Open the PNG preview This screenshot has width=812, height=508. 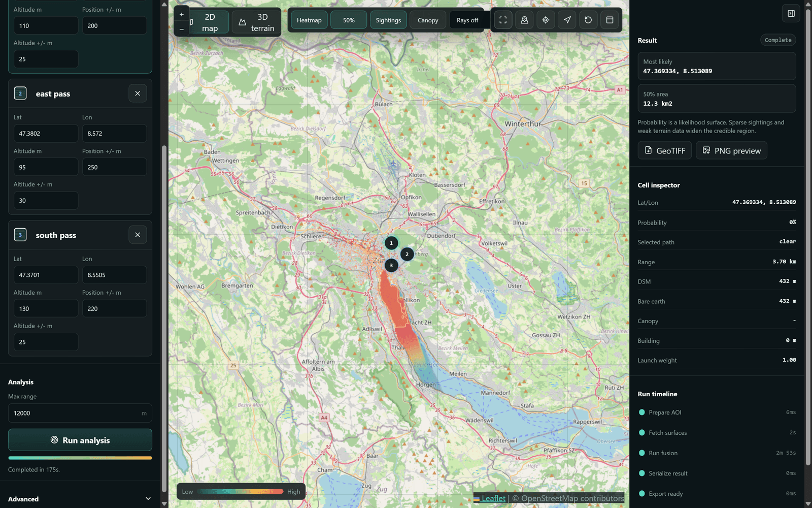click(731, 150)
